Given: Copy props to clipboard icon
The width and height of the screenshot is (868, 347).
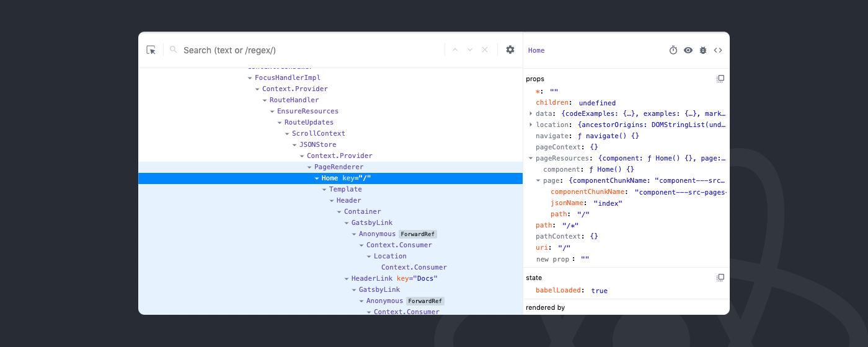Looking at the screenshot, I should tap(720, 79).
